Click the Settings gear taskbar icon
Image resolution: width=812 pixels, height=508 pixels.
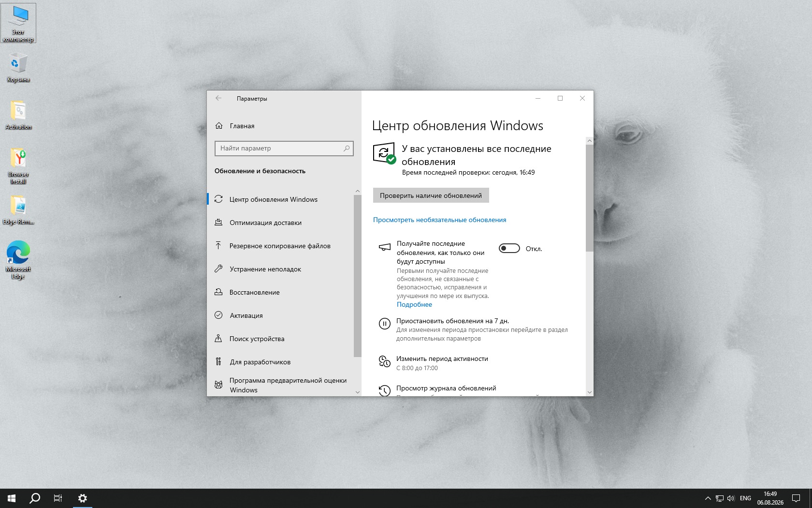(x=82, y=498)
